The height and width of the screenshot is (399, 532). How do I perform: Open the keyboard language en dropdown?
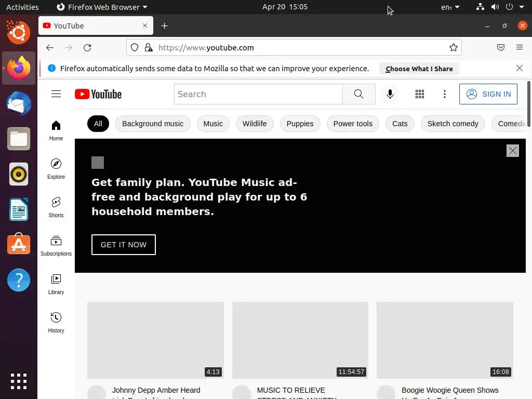(x=450, y=7)
